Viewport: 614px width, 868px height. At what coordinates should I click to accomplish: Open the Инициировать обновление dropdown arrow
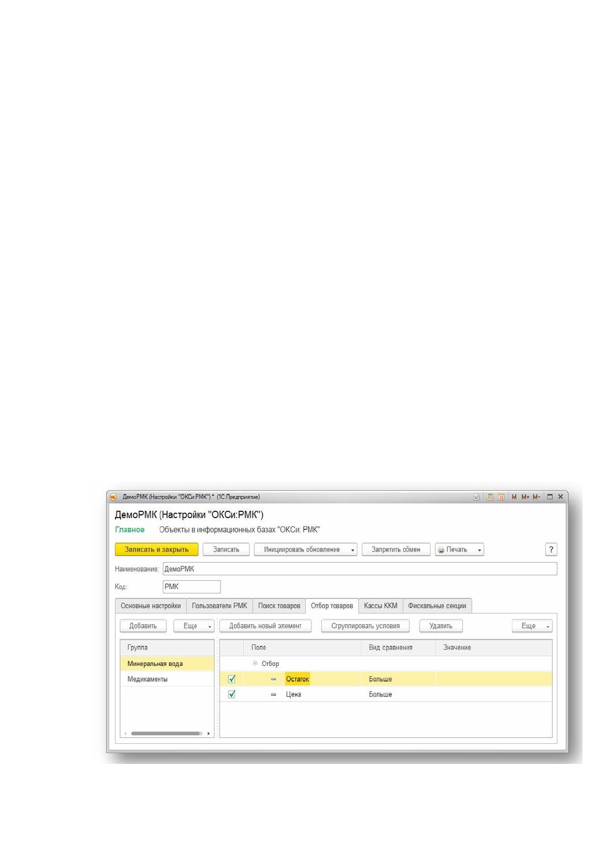353,550
